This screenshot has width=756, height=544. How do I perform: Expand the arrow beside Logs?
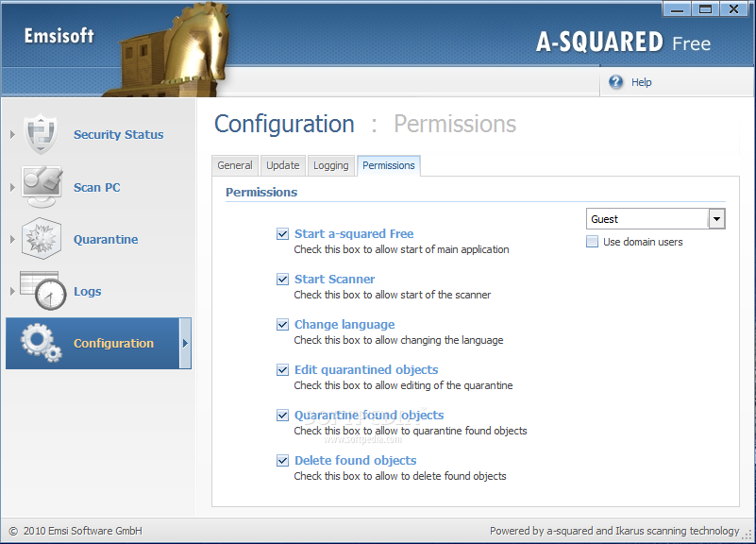12,291
